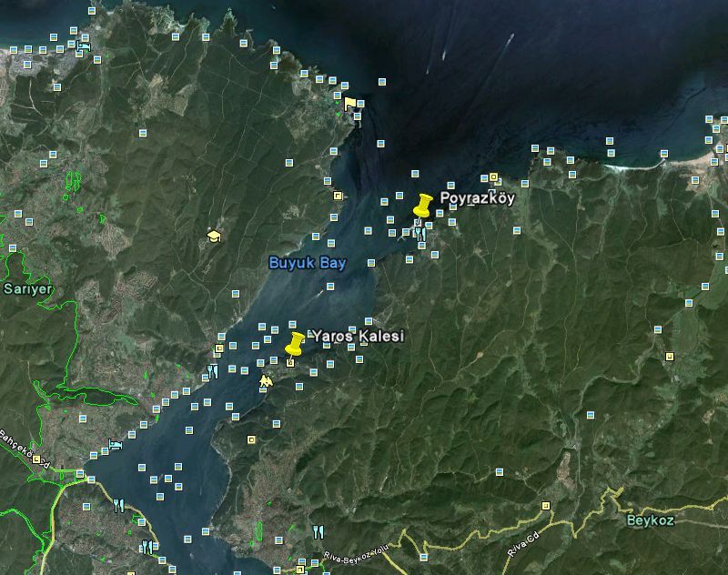Click the yellow pushpin marking Poyrazköy

pyautogui.click(x=422, y=207)
